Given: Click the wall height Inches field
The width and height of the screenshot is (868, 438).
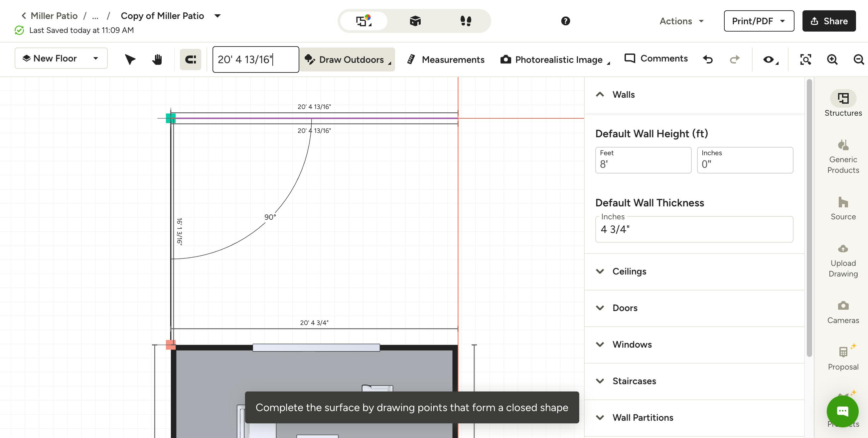Looking at the screenshot, I should point(745,160).
